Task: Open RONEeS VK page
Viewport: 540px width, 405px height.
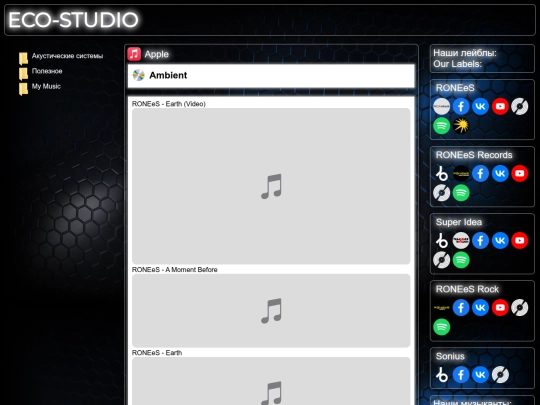Action: (x=480, y=106)
